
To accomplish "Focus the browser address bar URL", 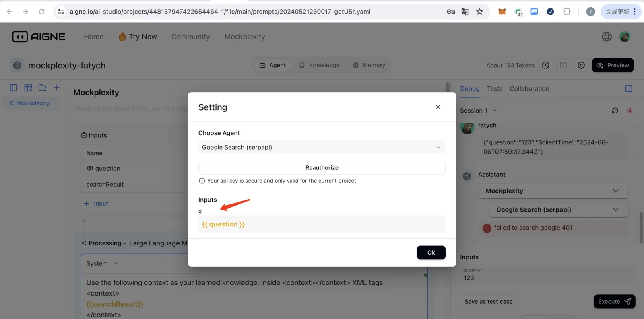I will [x=220, y=12].
